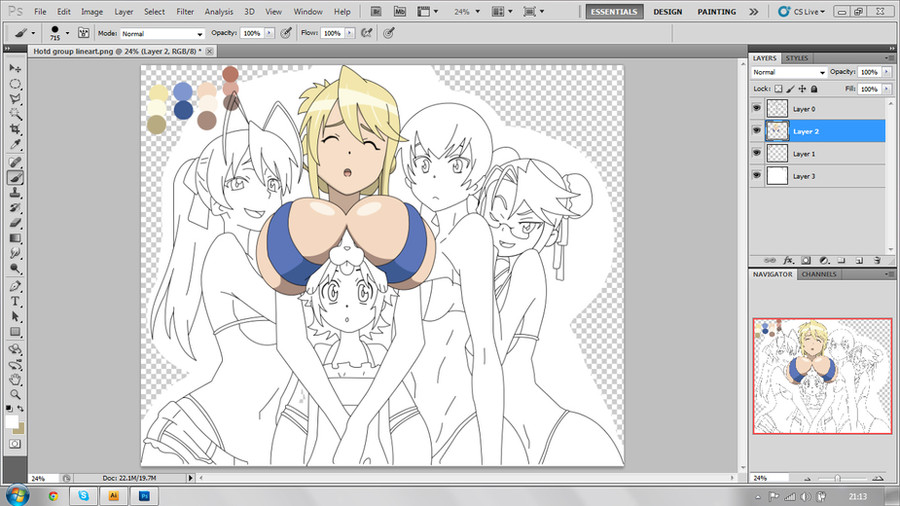Switch to the Channels tab
Image resolution: width=900 pixels, height=506 pixels.
pos(819,274)
